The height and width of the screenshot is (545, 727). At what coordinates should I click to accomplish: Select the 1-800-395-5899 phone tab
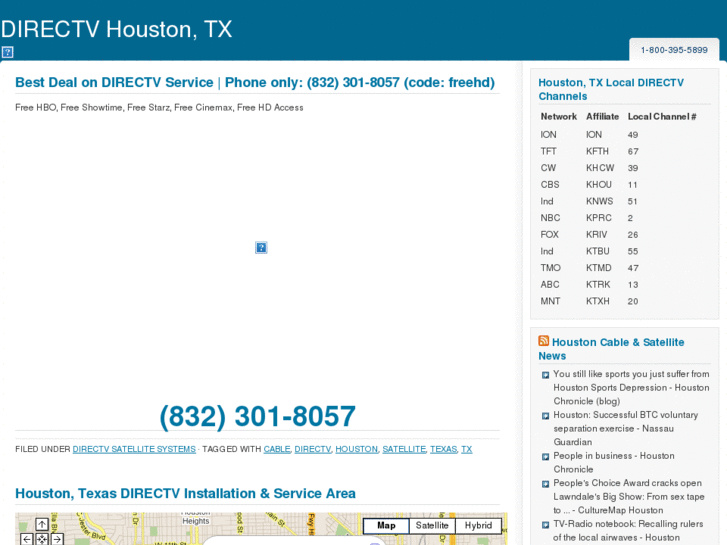(x=674, y=50)
